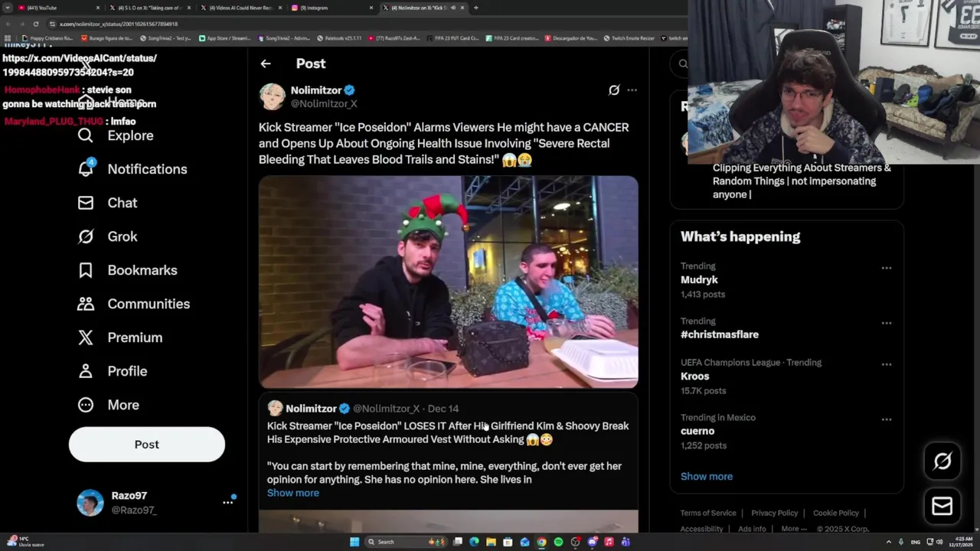980x551 pixels.
Task: Open Profile person icon in sidebar
Action: tap(86, 371)
